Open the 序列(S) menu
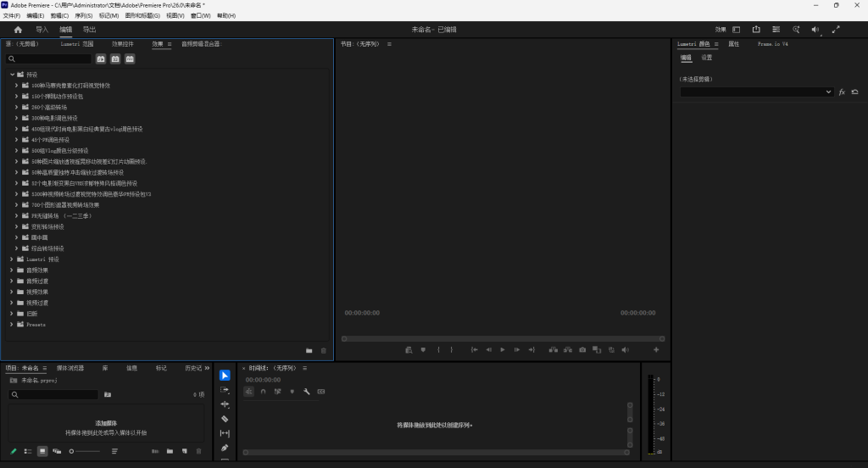Screen dimensions: 868x468 click(x=84, y=15)
